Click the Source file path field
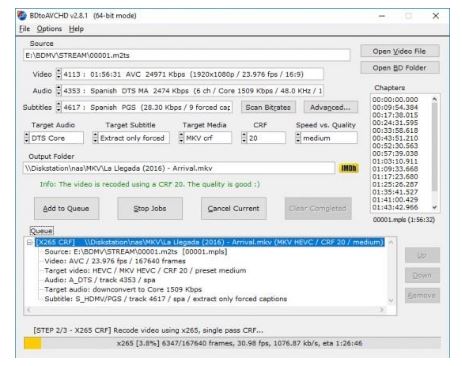Screen dimensions: 462x366 [x=187, y=55]
